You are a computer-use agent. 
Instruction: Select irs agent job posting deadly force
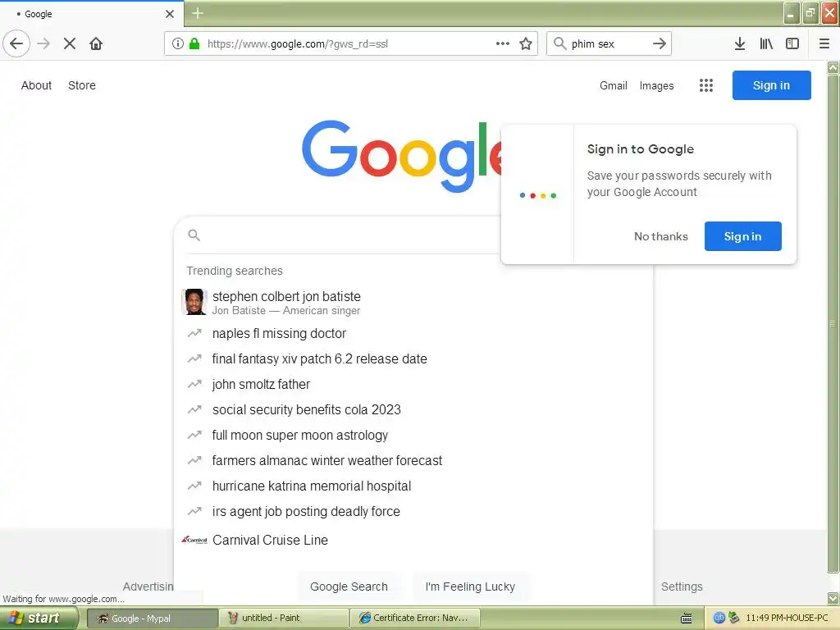click(413, 512)
